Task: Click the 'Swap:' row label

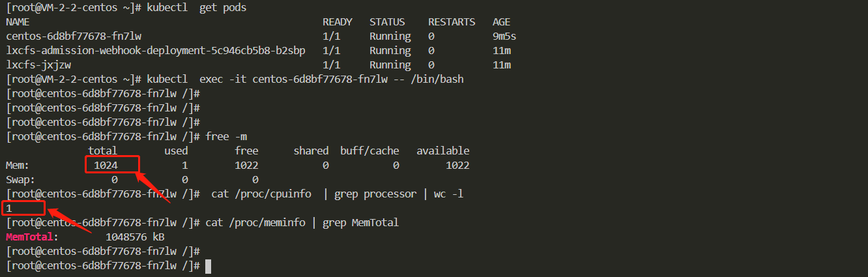Action: (x=21, y=180)
